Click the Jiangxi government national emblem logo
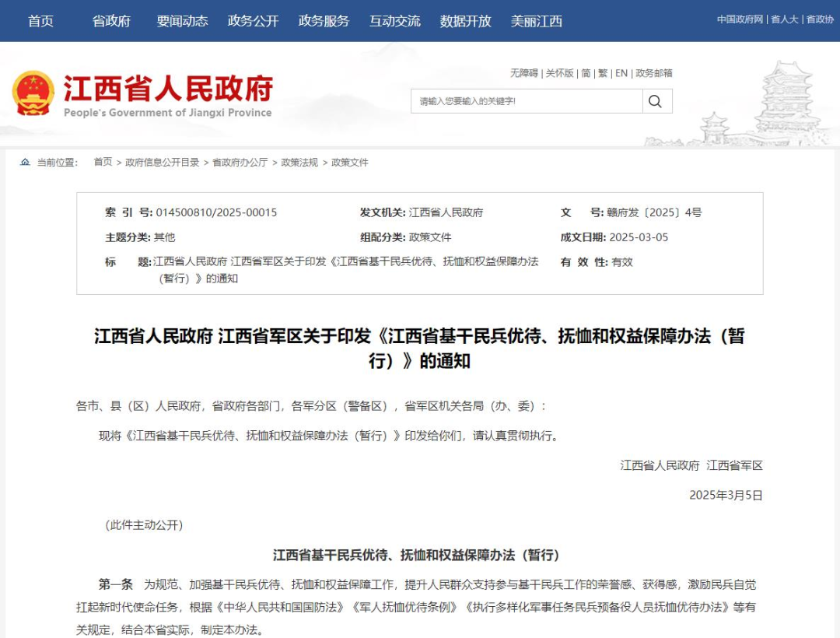The image size is (840, 638). point(33,93)
